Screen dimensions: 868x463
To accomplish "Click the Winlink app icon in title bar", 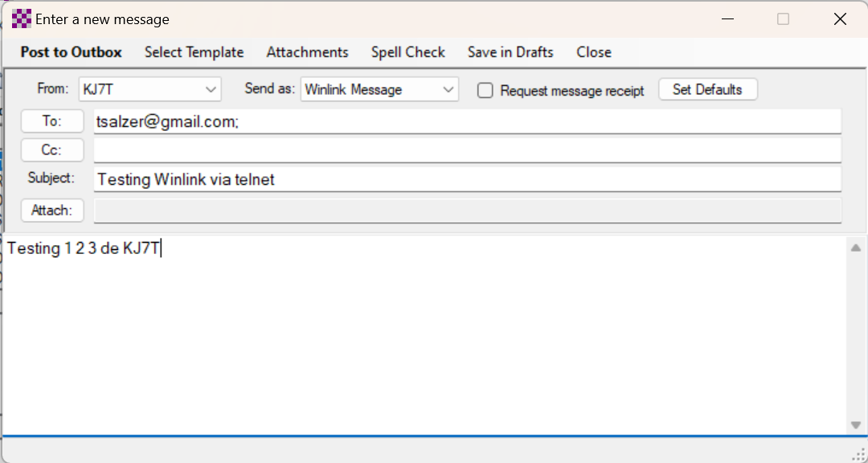I will (x=22, y=19).
